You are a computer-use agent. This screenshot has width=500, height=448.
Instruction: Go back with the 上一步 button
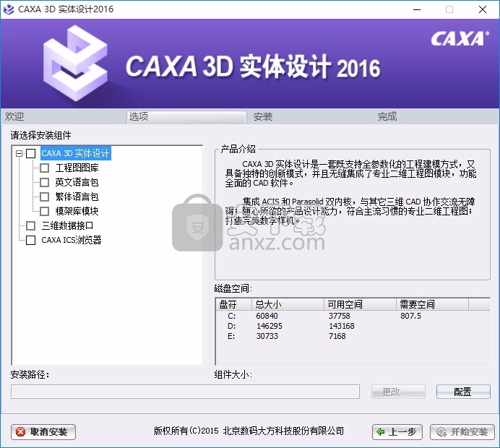pos(397,432)
